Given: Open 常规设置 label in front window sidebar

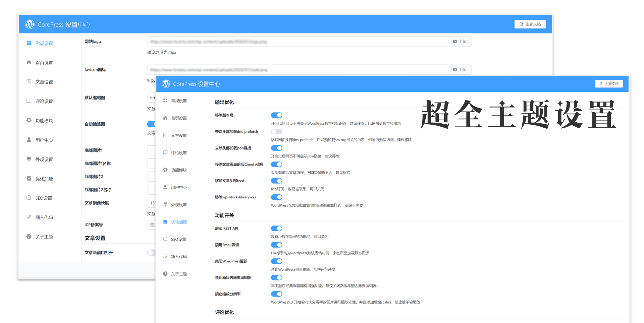Looking at the screenshot, I should click(179, 101).
